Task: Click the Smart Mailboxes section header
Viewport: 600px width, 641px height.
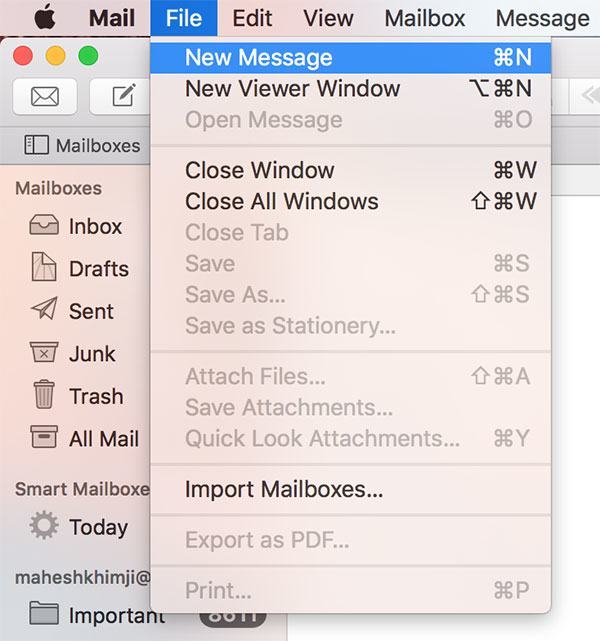Action: (83, 489)
